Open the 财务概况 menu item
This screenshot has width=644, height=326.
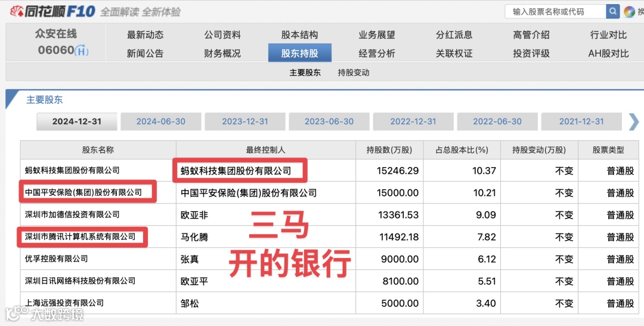coord(222,54)
